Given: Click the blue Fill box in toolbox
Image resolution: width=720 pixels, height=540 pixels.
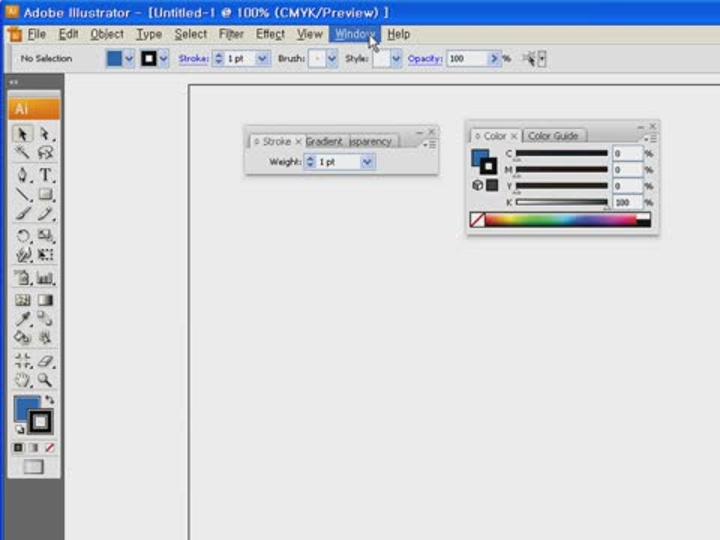Looking at the screenshot, I should tap(24, 406).
